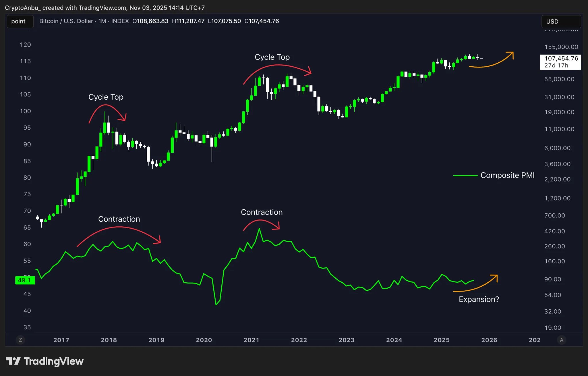Click the Bitcoin / U.S. Dollar symbol title
Viewport: 588px width, 376px height.
click(66, 21)
